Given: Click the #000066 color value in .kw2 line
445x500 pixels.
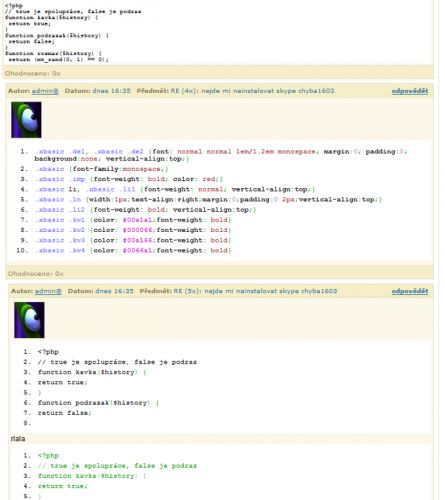Looking at the screenshot, I should [137, 230].
